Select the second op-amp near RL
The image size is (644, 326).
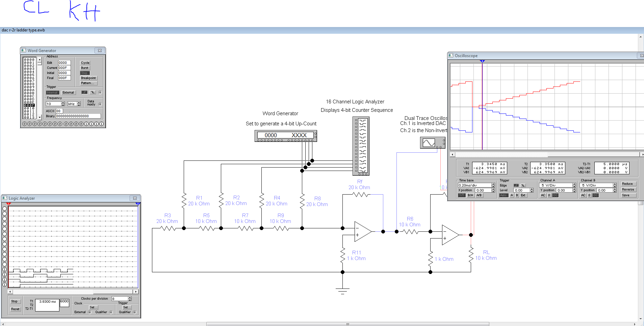[x=451, y=235]
